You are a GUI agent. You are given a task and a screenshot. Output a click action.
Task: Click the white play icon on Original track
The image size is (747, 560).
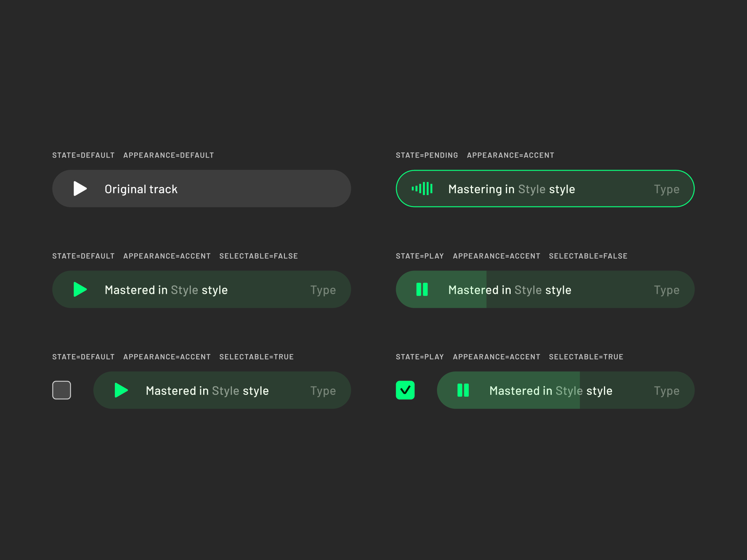point(80,189)
